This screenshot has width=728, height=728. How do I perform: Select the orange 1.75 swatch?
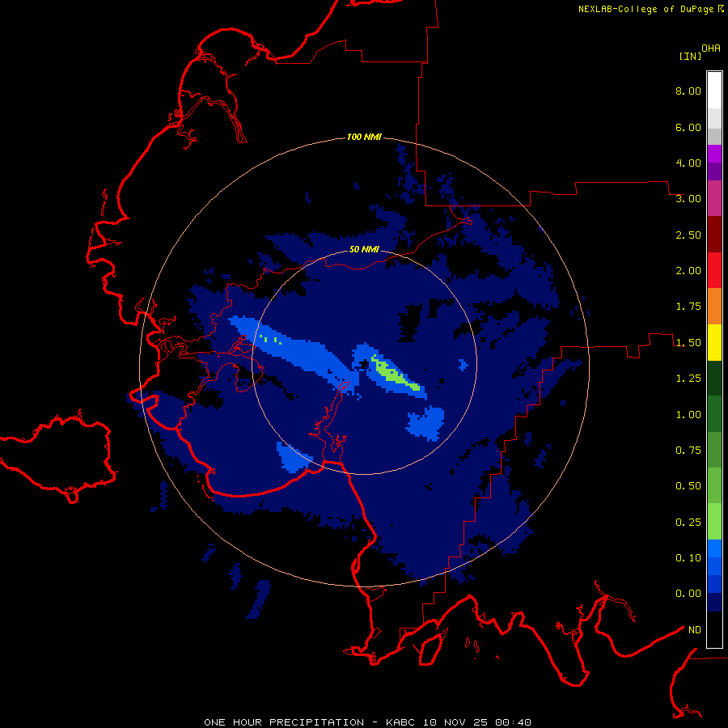pos(714,307)
